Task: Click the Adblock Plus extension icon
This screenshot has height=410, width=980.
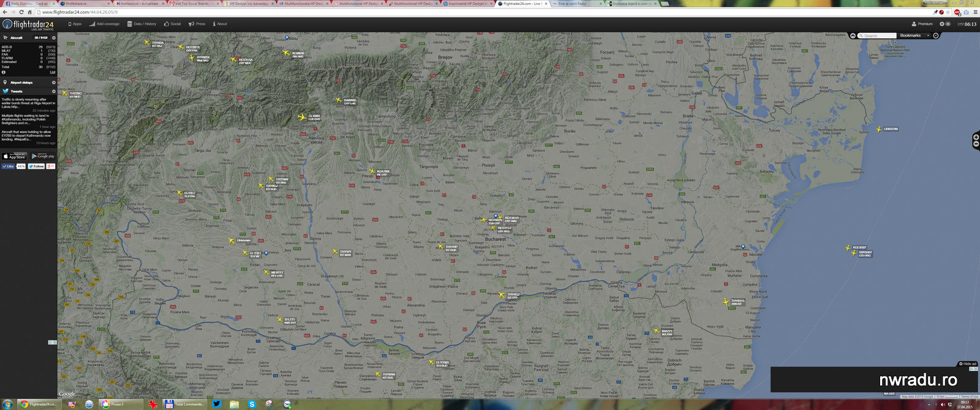Action: click(957, 12)
